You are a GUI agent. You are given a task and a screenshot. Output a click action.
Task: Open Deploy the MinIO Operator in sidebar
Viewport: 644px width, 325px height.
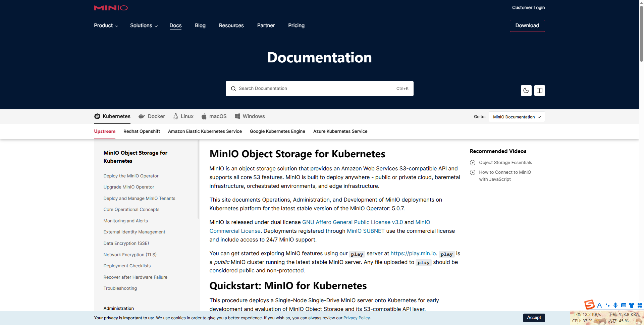(131, 176)
